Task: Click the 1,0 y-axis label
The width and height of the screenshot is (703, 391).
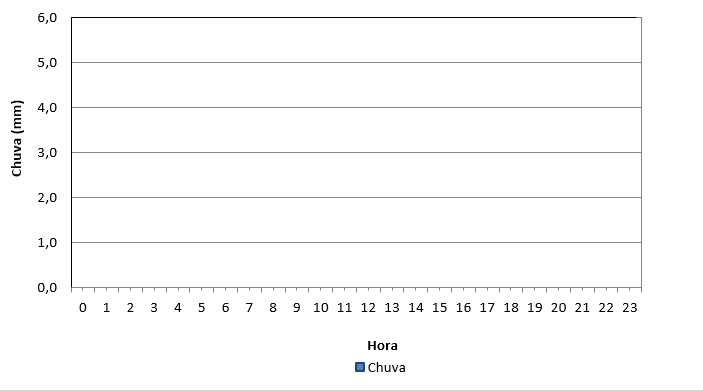Action: click(48, 243)
